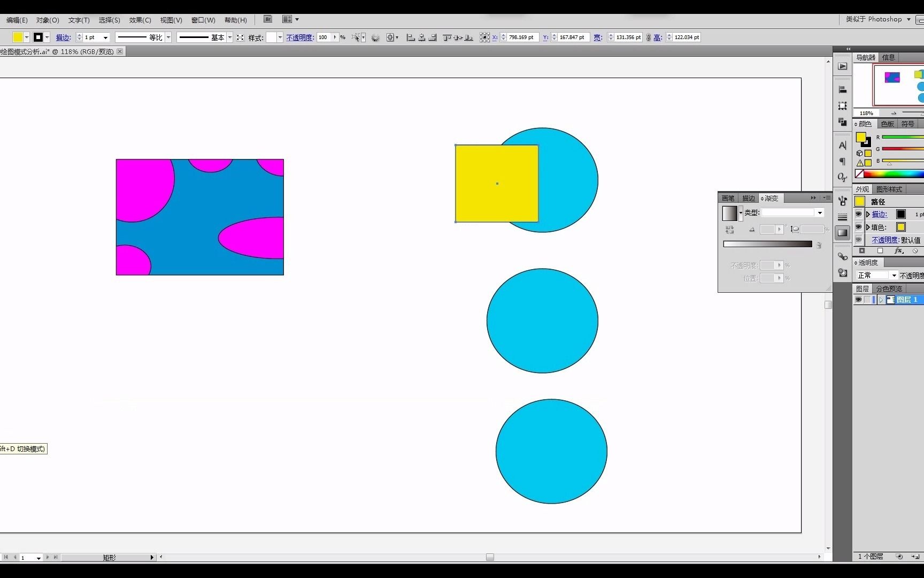Open the blending mode 正常 dropdown
Viewport: 924px width, 578px height.
click(x=876, y=275)
